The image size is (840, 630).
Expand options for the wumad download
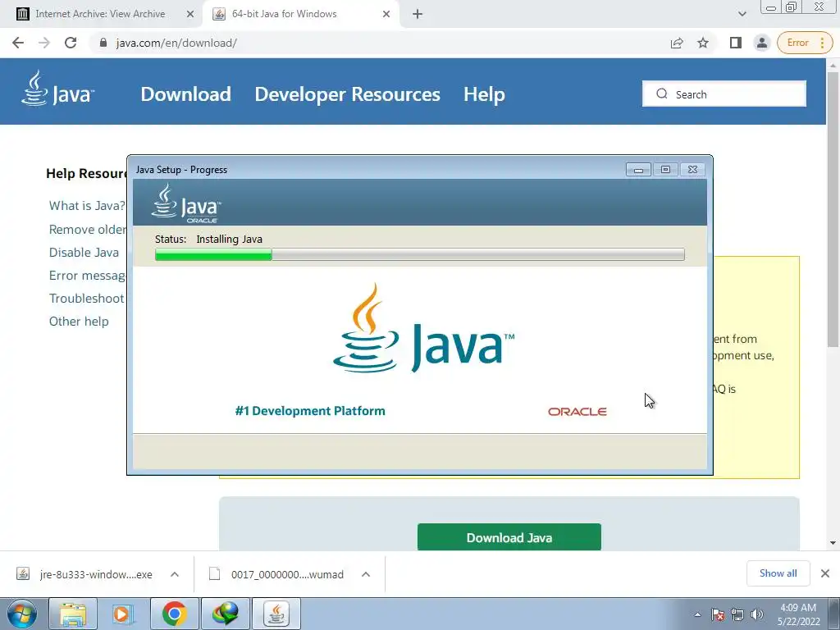(366, 574)
